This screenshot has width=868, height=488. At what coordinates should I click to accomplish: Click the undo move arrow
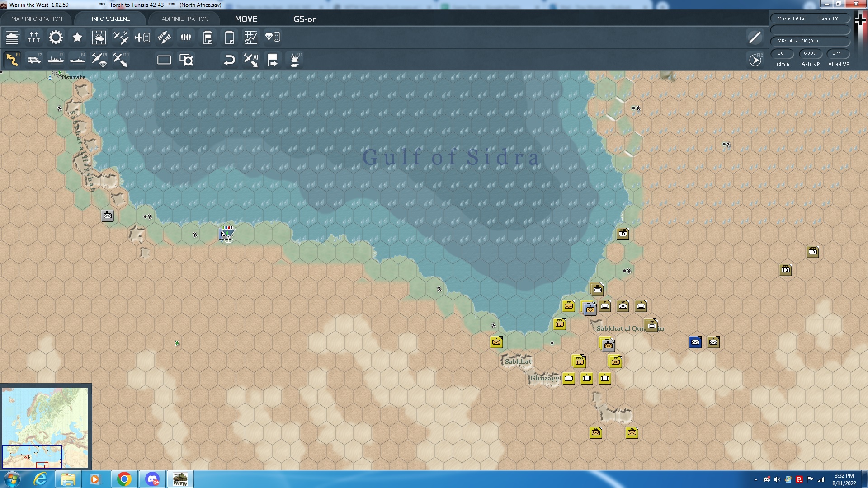[229, 60]
